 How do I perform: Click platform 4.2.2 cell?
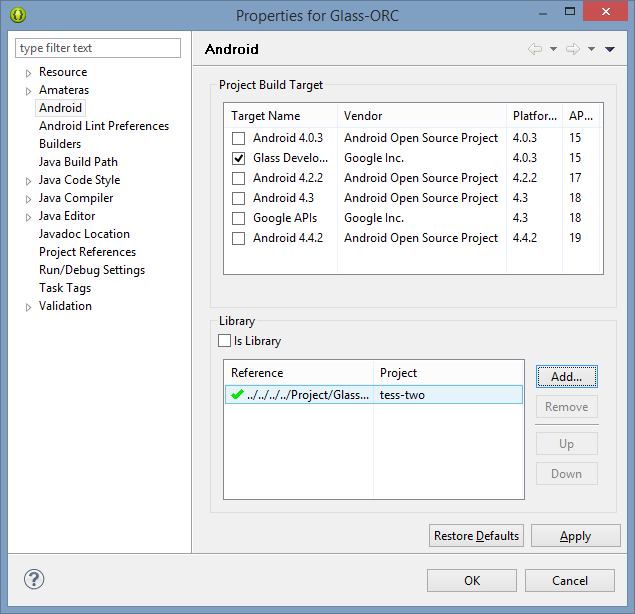tap(525, 178)
